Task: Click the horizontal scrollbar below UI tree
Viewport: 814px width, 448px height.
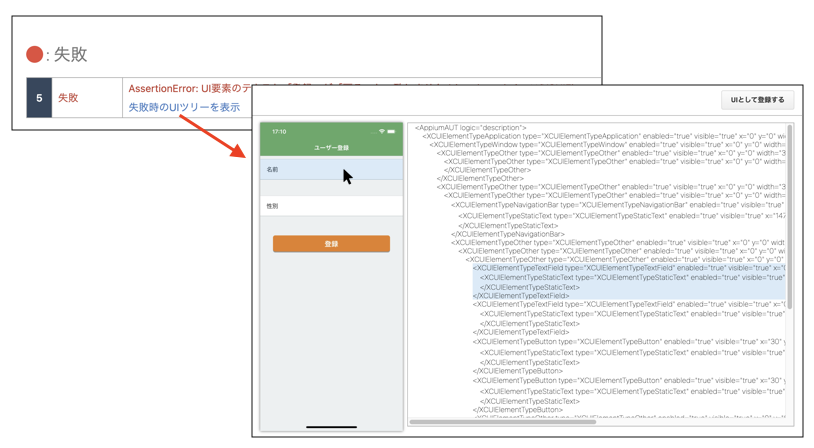Action: 503,422
